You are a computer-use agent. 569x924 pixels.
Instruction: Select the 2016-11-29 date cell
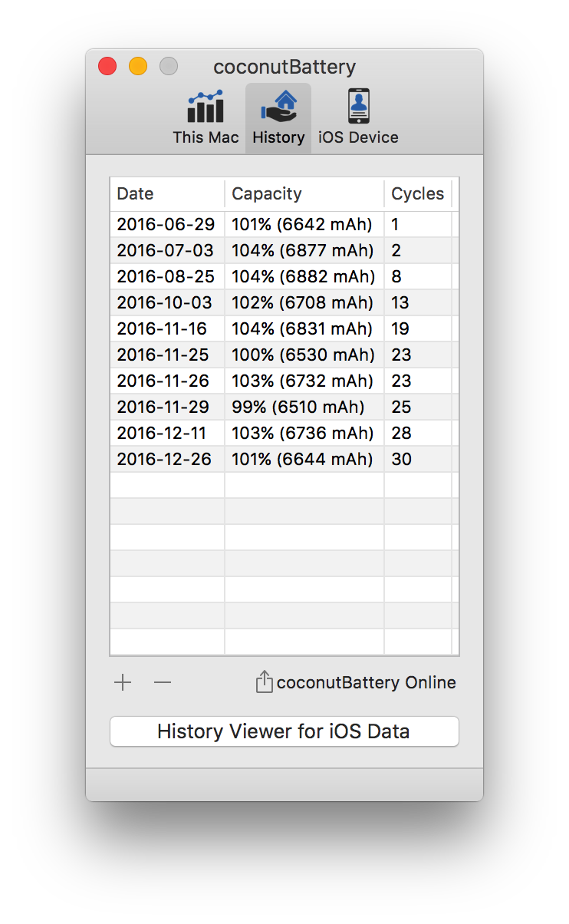pos(166,407)
